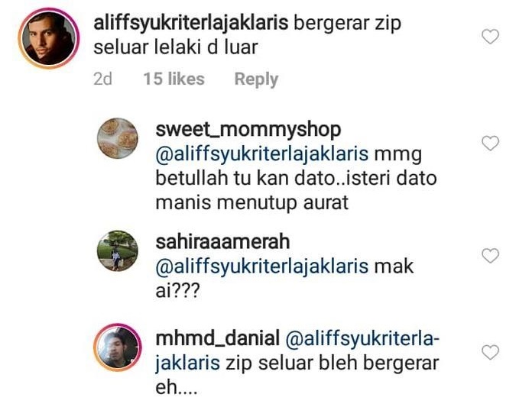Open sweet_mommyshop's profile avatar
532x407 pixels.
(118, 138)
